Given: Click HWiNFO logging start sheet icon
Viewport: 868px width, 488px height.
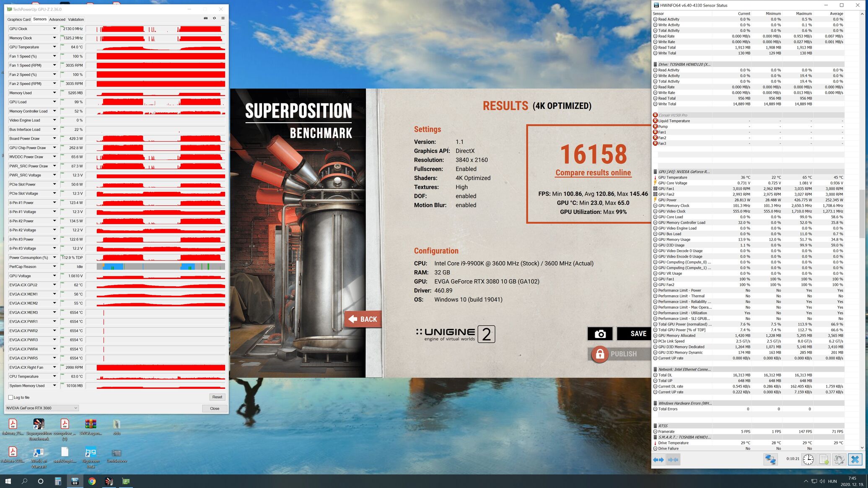Looking at the screenshot, I should (824, 459).
